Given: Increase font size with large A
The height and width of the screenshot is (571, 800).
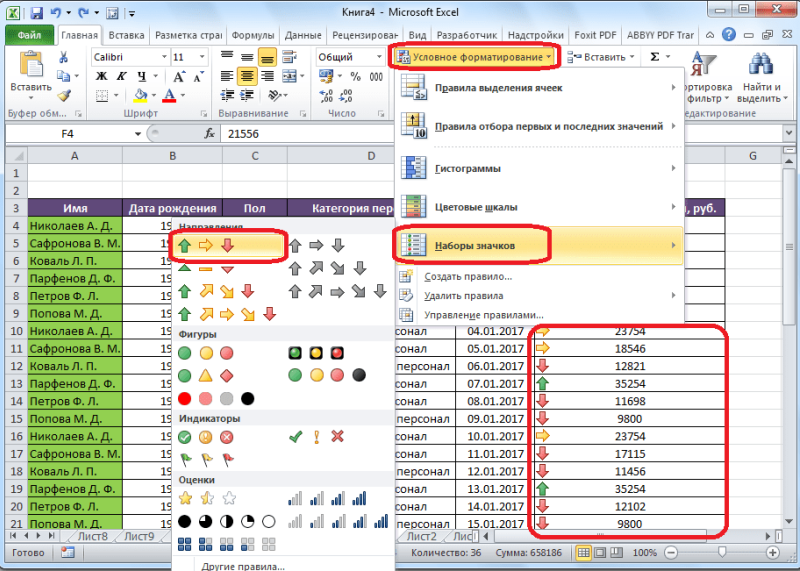Looking at the screenshot, I should click(x=179, y=77).
